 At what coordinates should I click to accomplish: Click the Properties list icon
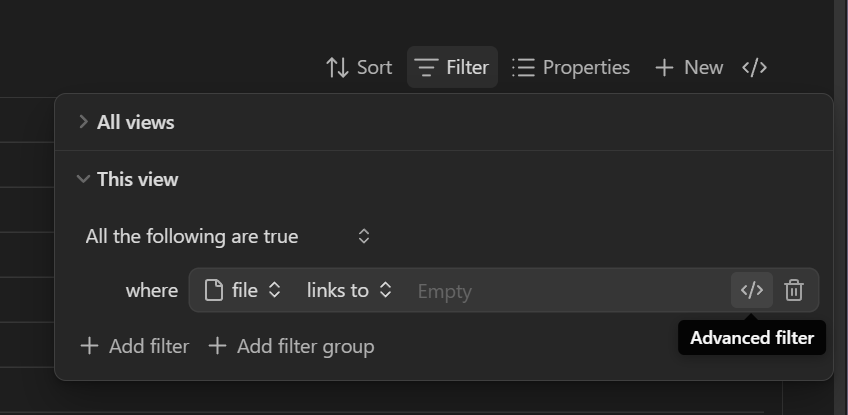pyautogui.click(x=523, y=68)
